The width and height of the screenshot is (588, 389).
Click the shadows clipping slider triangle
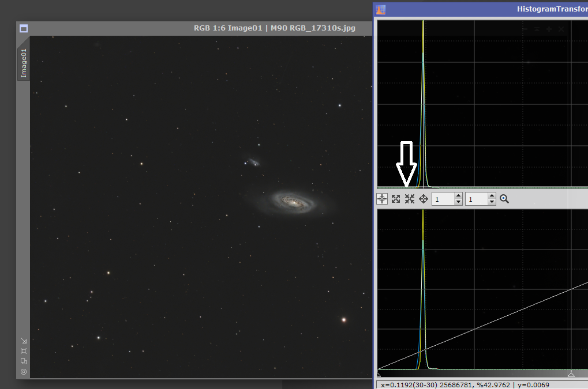(379, 373)
